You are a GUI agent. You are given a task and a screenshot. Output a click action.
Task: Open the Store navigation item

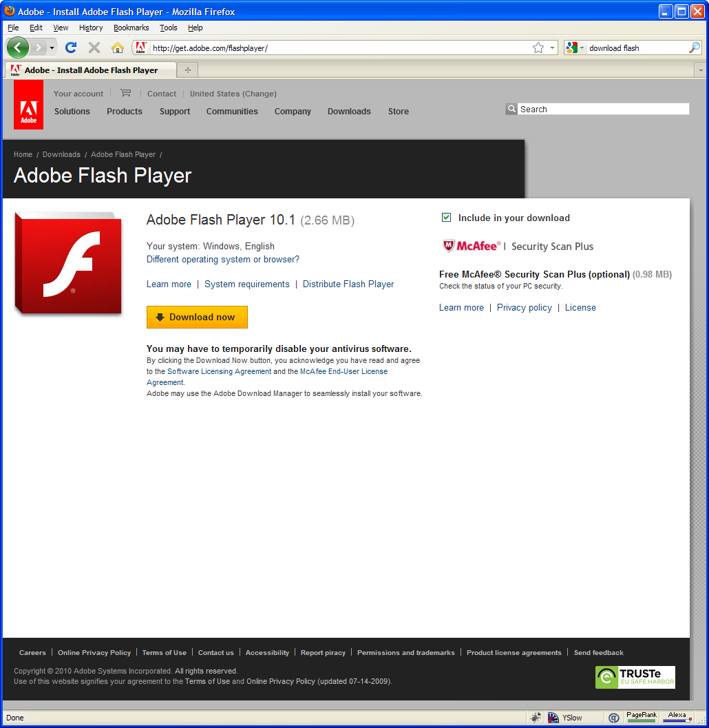(x=399, y=112)
